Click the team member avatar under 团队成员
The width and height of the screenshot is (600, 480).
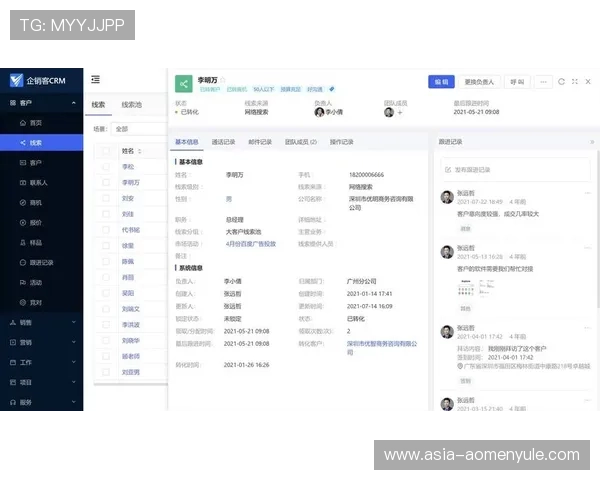(x=389, y=112)
